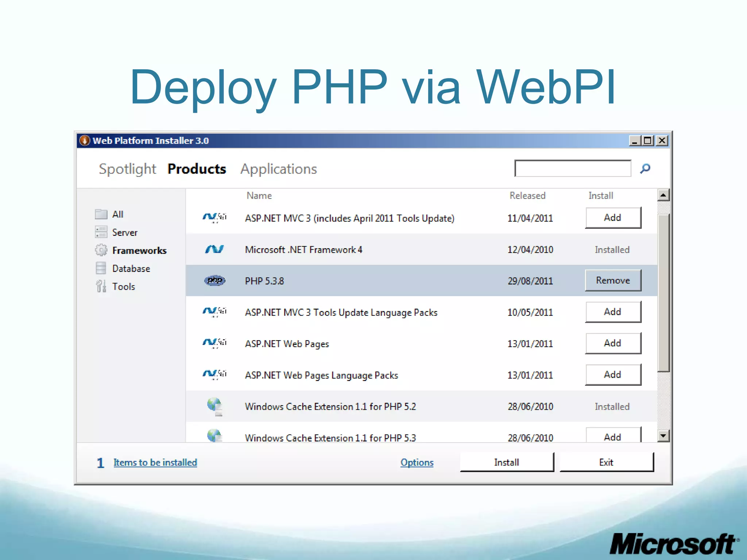Open the Tools category
747x560 pixels.
click(123, 287)
